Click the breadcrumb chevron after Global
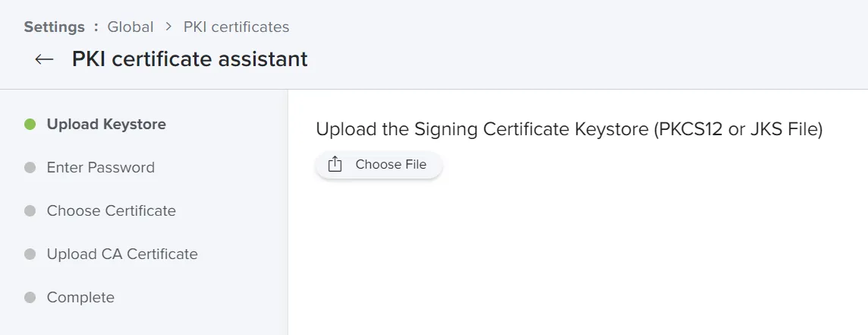The width and height of the screenshot is (868, 335). pos(169,27)
